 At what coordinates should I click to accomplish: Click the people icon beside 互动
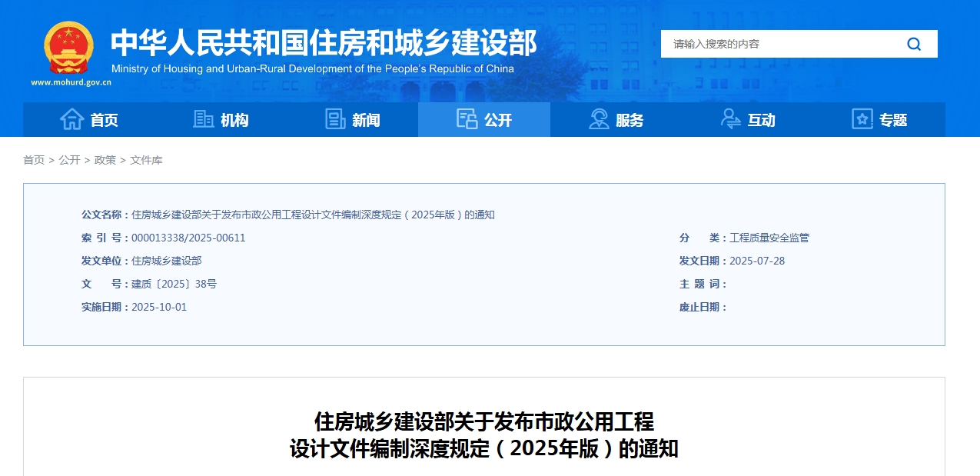pyautogui.click(x=730, y=119)
